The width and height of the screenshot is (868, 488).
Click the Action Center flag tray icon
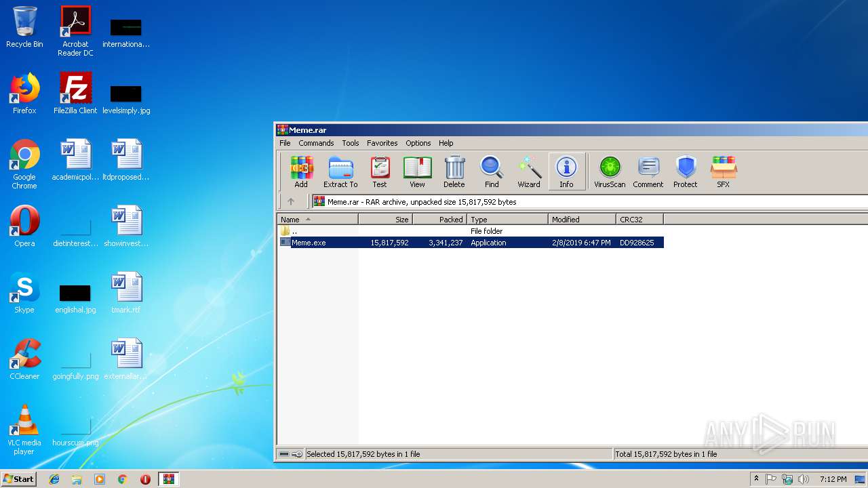pyautogui.click(x=771, y=479)
